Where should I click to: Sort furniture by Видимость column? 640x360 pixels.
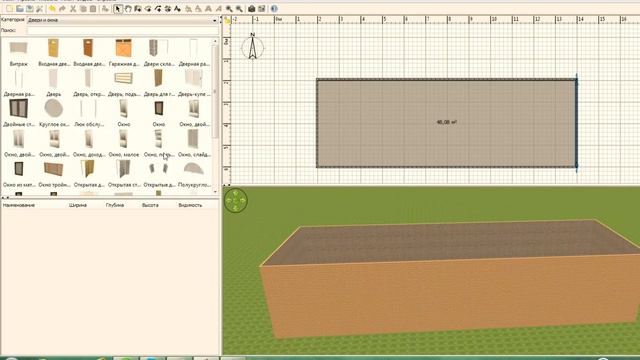[190, 205]
